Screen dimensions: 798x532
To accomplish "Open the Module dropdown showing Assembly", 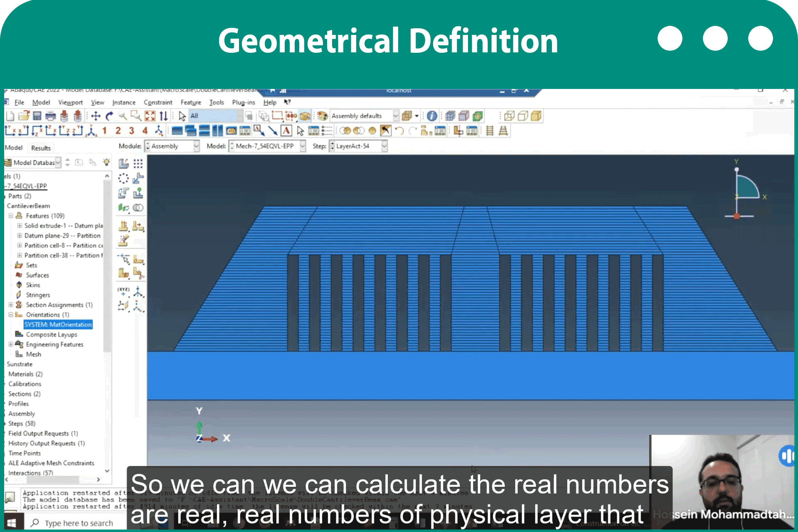I will tap(172, 146).
